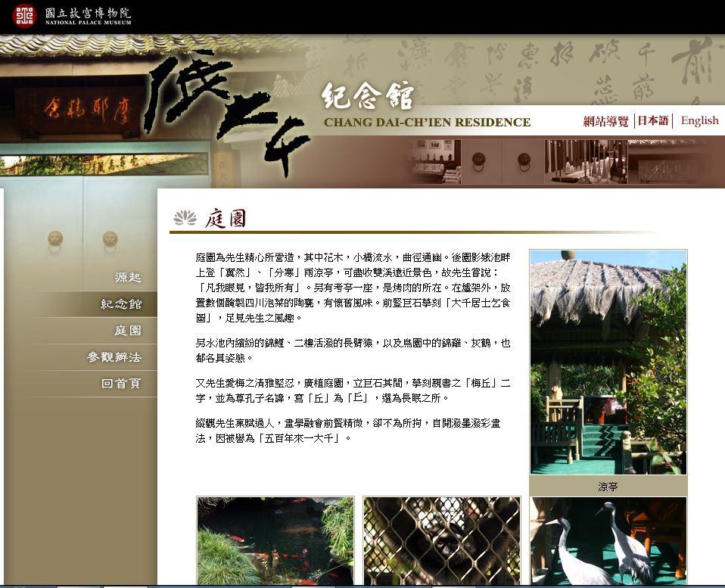The image size is (725, 588).
Task: Open 參觀辦法 visiting information menu item
Action: (x=114, y=357)
